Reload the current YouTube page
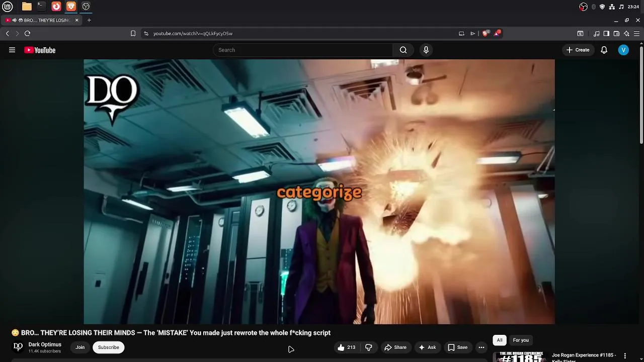The width and height of the screenshot is (644, 362). point(27,34)
